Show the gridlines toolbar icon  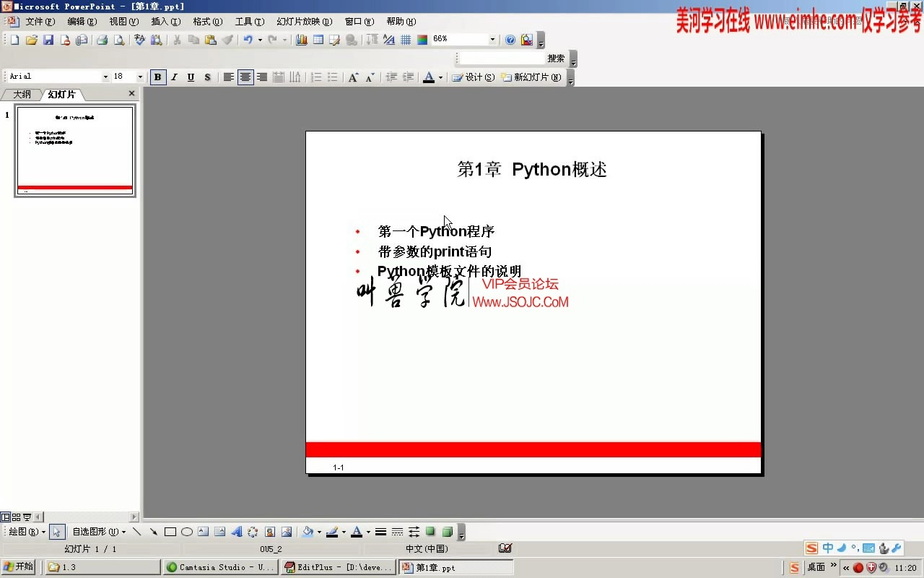(x=406, y=40)
